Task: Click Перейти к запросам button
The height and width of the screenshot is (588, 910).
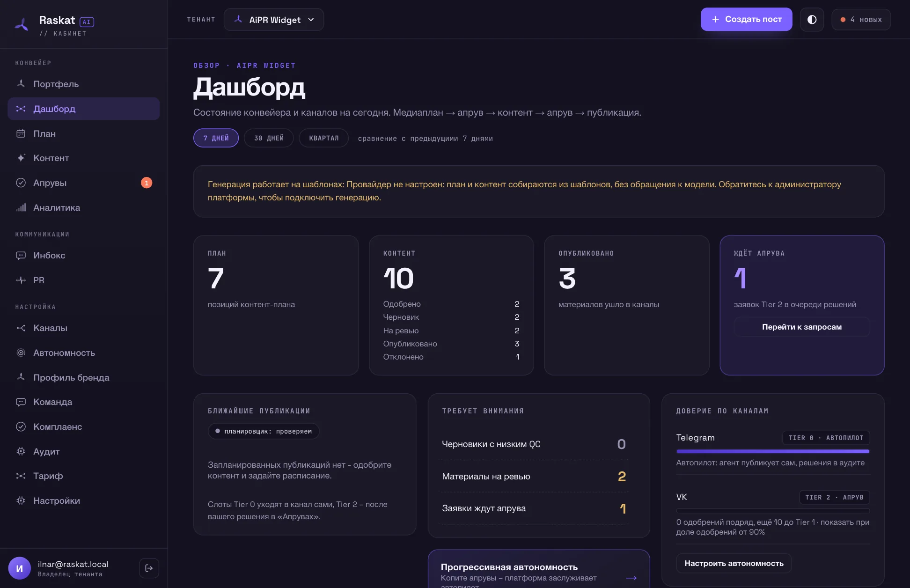Action: (x=801, y=327)
